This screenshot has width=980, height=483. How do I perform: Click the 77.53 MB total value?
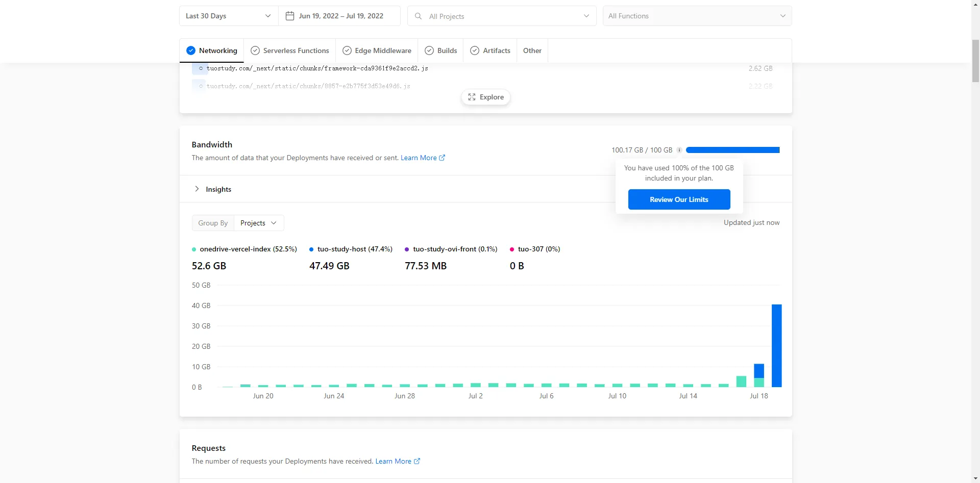click(x=426, y=266)
